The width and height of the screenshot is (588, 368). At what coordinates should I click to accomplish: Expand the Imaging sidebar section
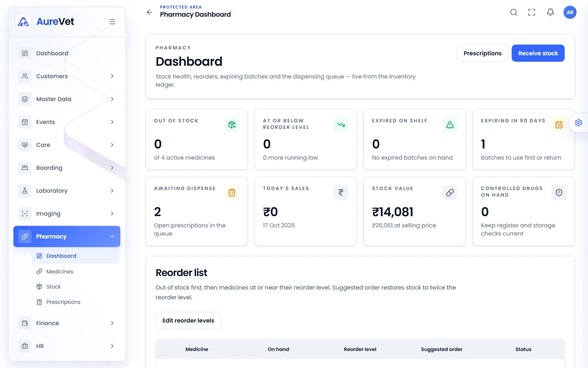point(67,214)
